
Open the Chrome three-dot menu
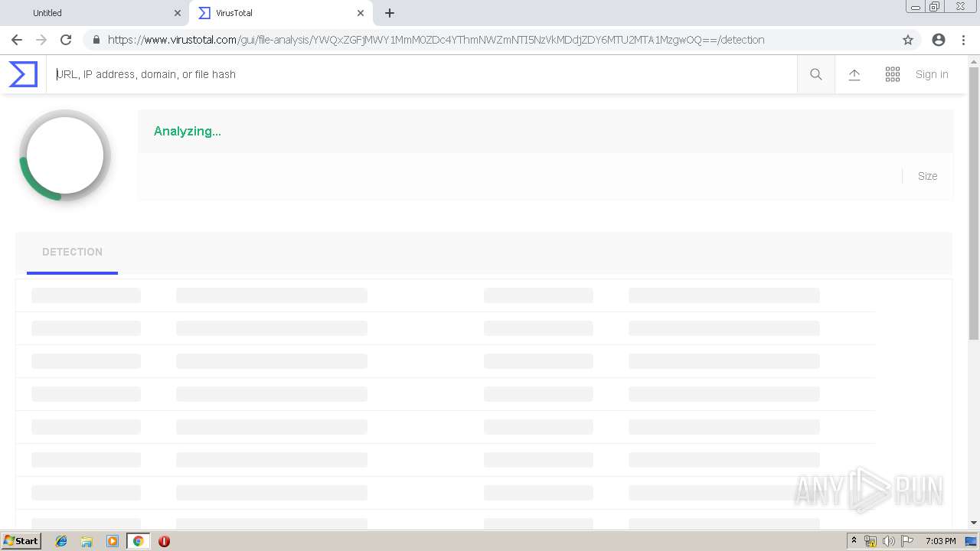[963, 40]
